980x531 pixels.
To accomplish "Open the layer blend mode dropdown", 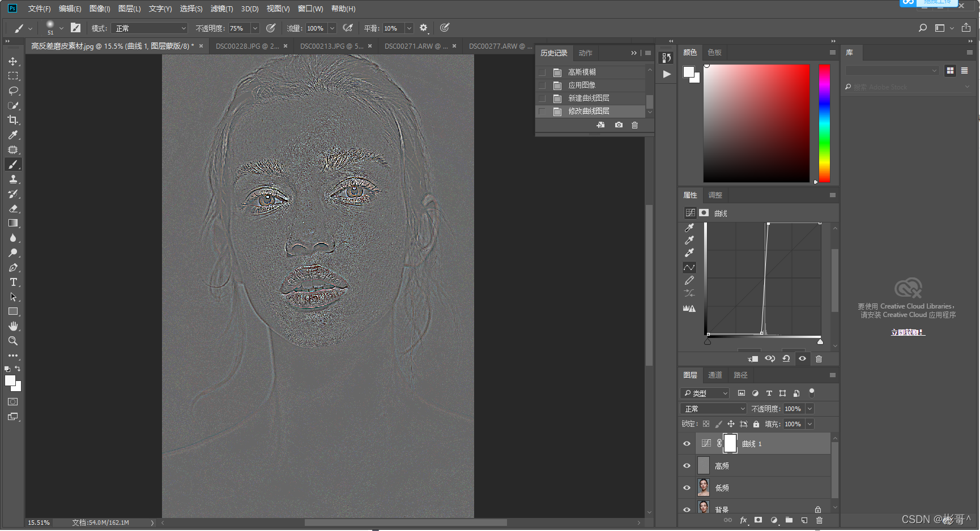I will (x=714, y=409).
